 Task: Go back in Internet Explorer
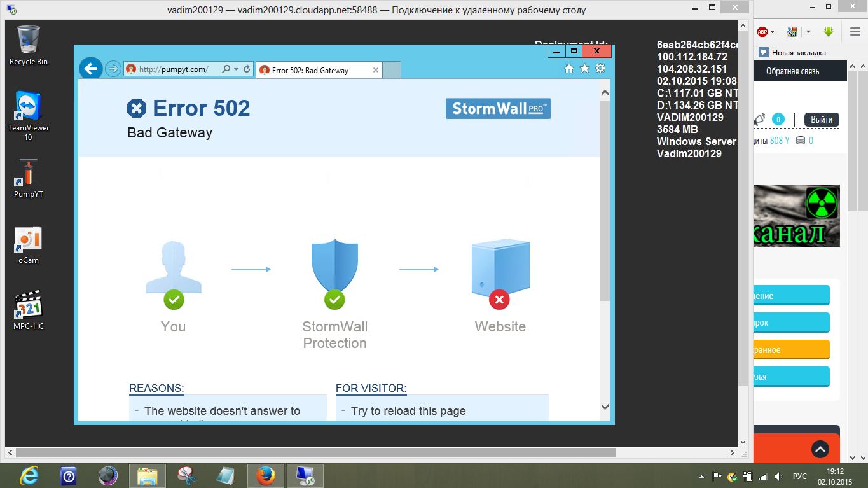[x=91, y=69]
